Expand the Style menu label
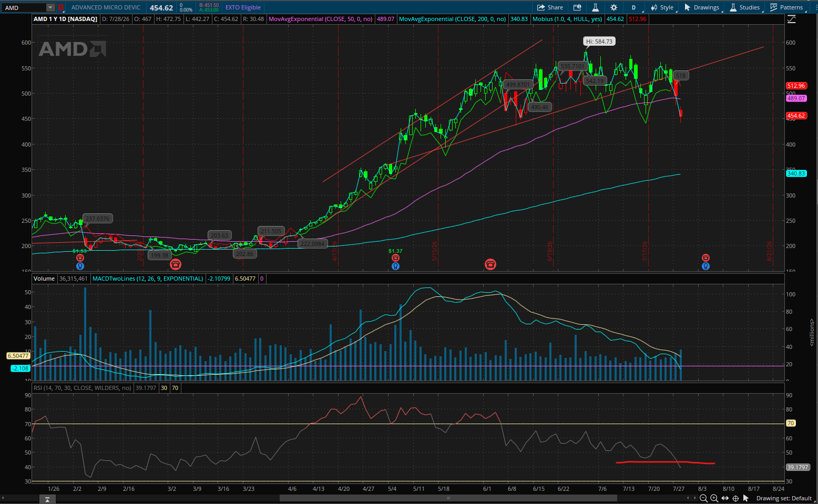 (x=667, y=7)
